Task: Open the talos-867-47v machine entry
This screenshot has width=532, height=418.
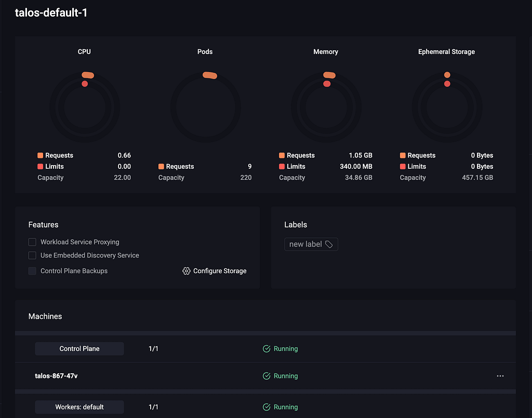Action: pyautogui.click(x=56, y=376)
